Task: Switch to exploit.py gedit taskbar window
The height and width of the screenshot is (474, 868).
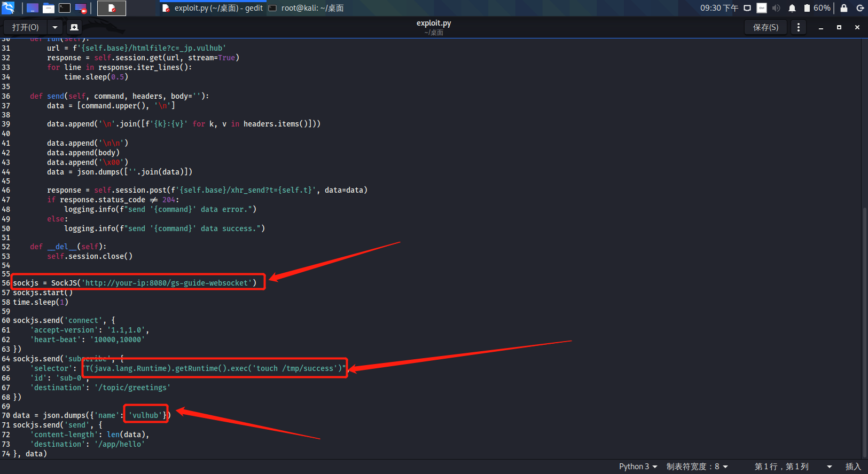Action: [213, 8]
